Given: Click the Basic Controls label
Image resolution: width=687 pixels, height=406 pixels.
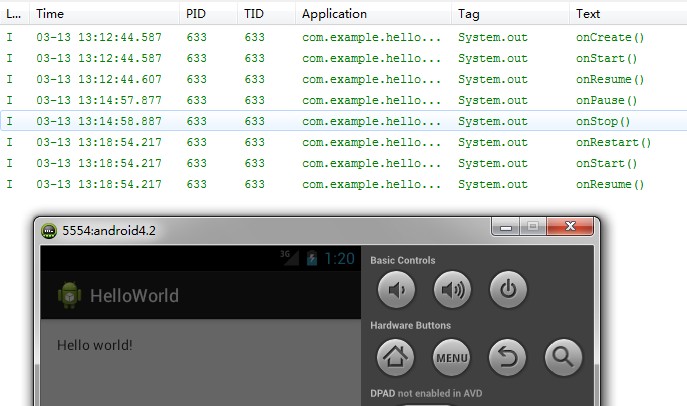Looking at the screenshot, I should pos(403,260).
